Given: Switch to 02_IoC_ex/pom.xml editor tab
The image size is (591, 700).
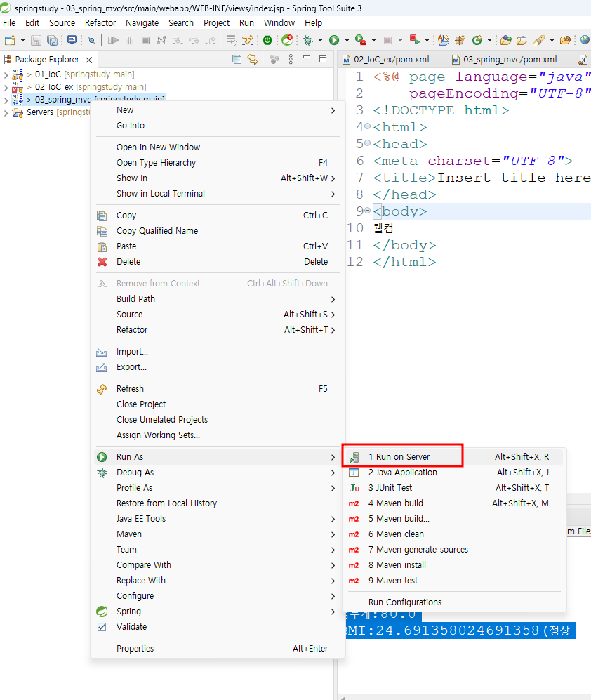Looking at the screenshot, I should (386, 60).
